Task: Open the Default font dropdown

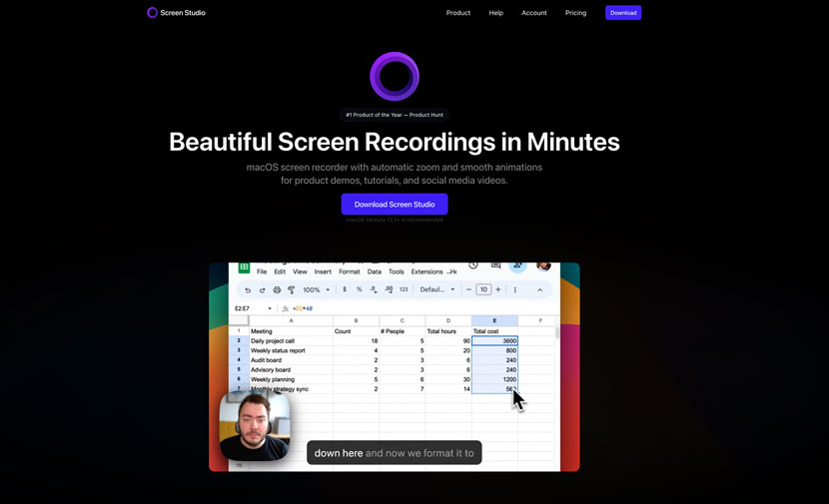Action: (x=437, y=289)
